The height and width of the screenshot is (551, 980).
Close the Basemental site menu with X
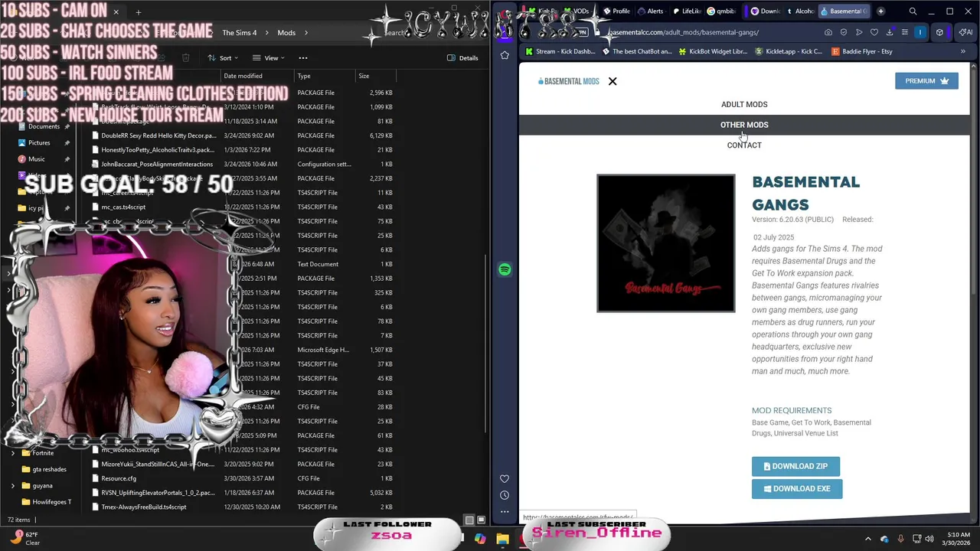(612, 81)
